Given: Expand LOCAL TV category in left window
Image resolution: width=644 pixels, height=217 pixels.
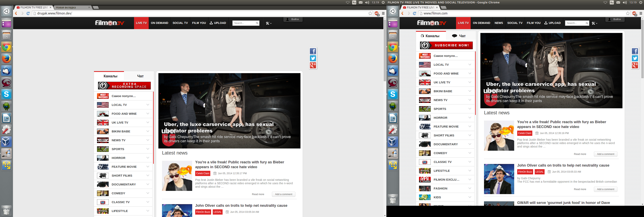Looking at the screenshot, I should click(148, 105).
